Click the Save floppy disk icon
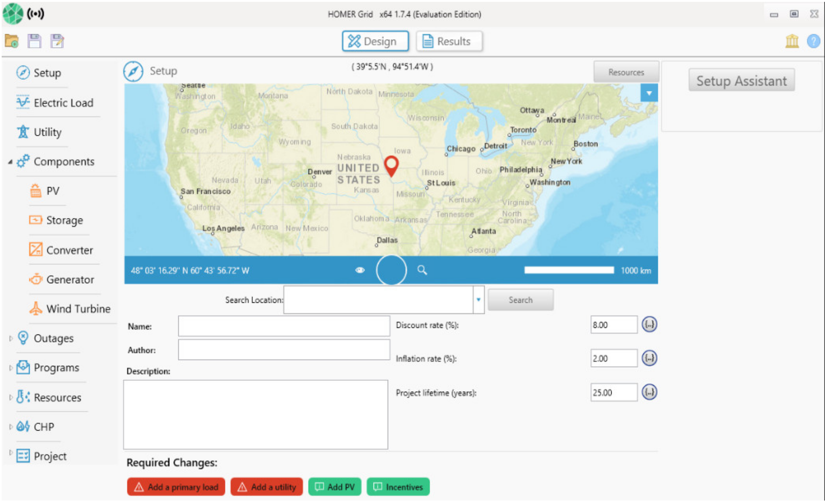 pos(35,41)
